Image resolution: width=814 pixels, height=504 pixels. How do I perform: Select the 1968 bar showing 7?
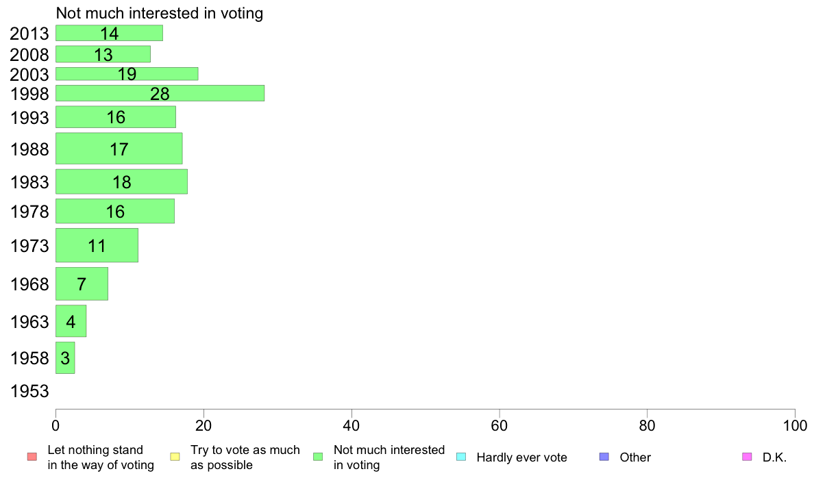point(82,284)
